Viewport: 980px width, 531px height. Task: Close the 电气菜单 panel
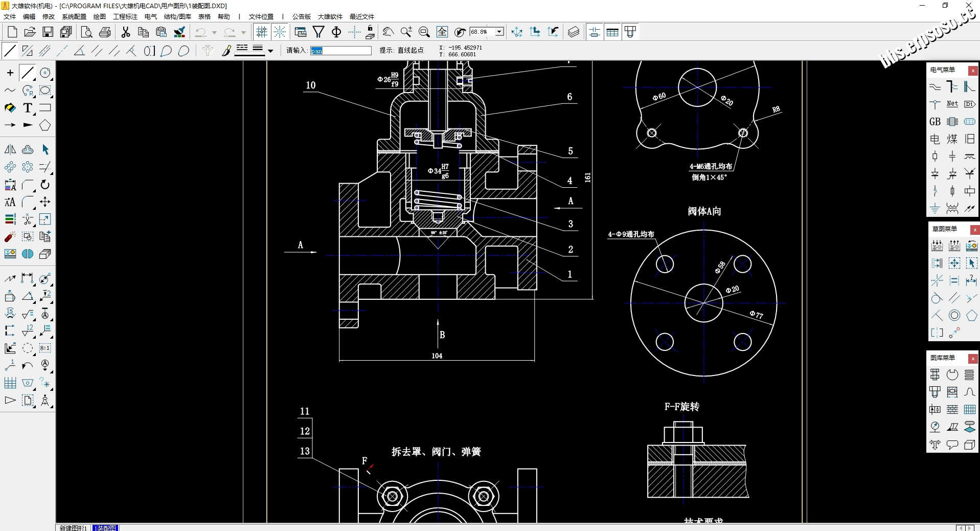(x=973, y=71)
